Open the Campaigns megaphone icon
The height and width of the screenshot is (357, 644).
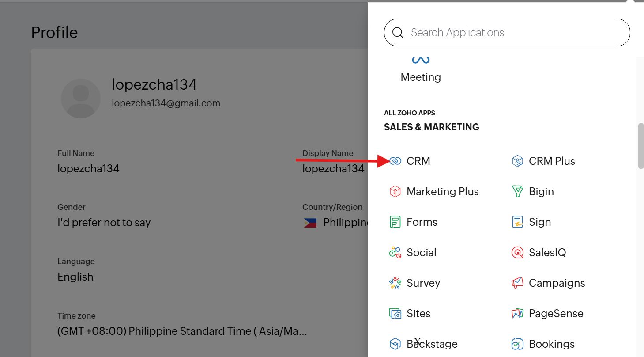pos(517,283)
